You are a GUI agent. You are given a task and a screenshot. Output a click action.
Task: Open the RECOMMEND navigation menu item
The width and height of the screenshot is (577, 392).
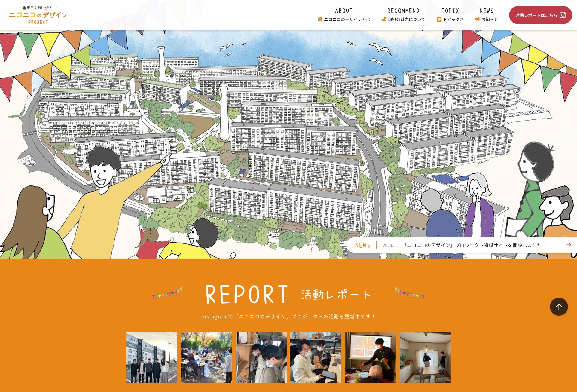coord(404,11)
